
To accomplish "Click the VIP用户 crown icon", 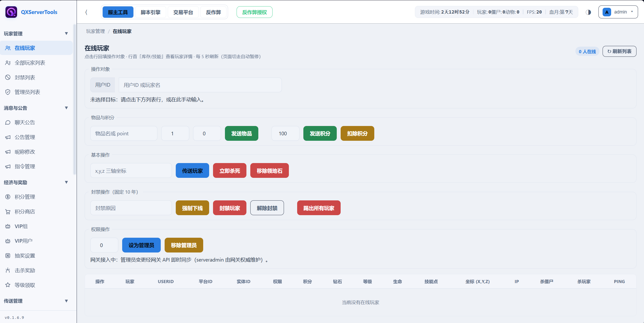I will point(8,241).
